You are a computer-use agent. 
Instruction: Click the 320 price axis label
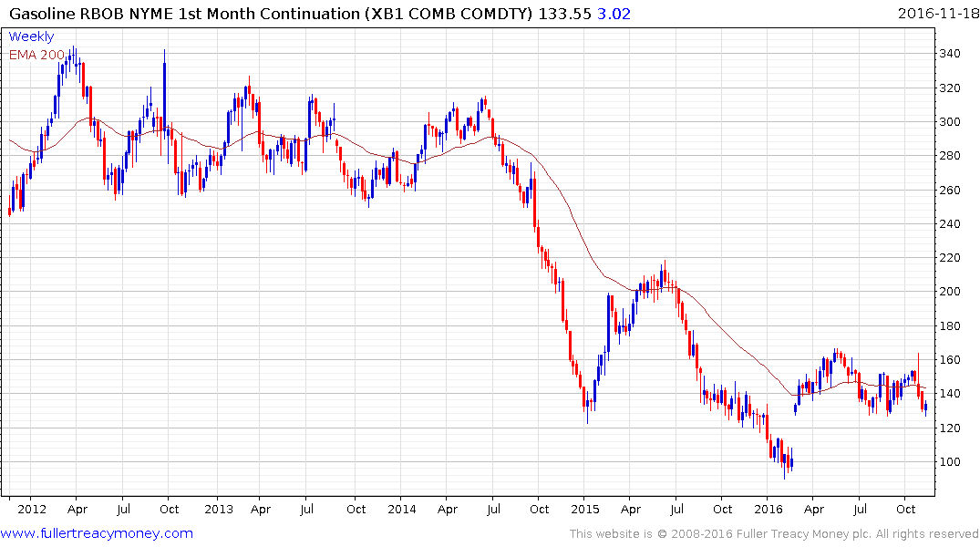[950, 88]
